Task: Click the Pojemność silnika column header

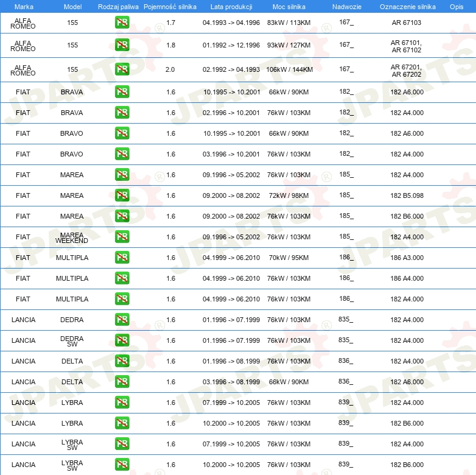Action: 170,6
